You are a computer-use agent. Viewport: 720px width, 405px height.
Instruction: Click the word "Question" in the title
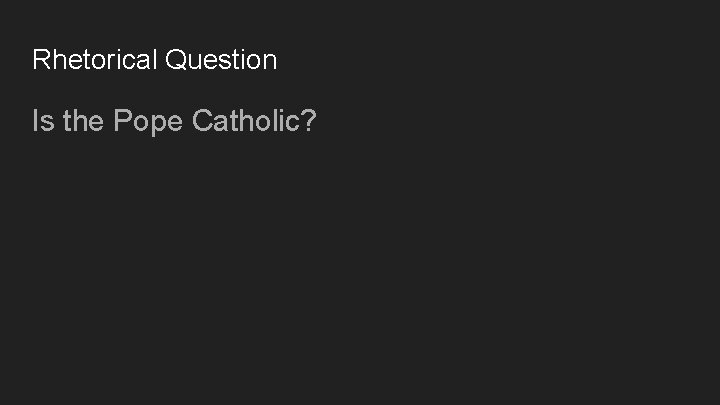point(221,60)
